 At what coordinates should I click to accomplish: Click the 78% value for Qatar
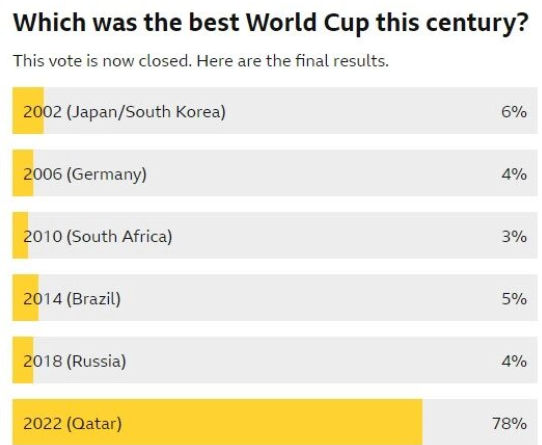[x=510, y=423]
